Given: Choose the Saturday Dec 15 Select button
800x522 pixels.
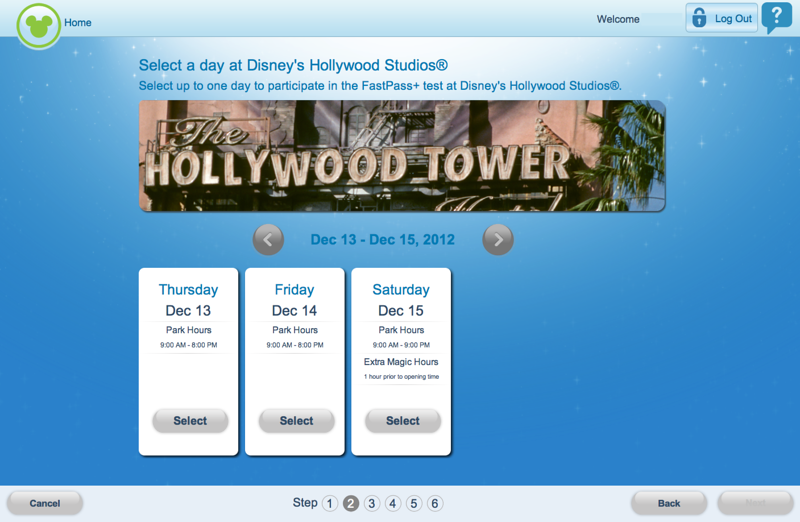Looking at the screenshot, I should tap(402, 421).
